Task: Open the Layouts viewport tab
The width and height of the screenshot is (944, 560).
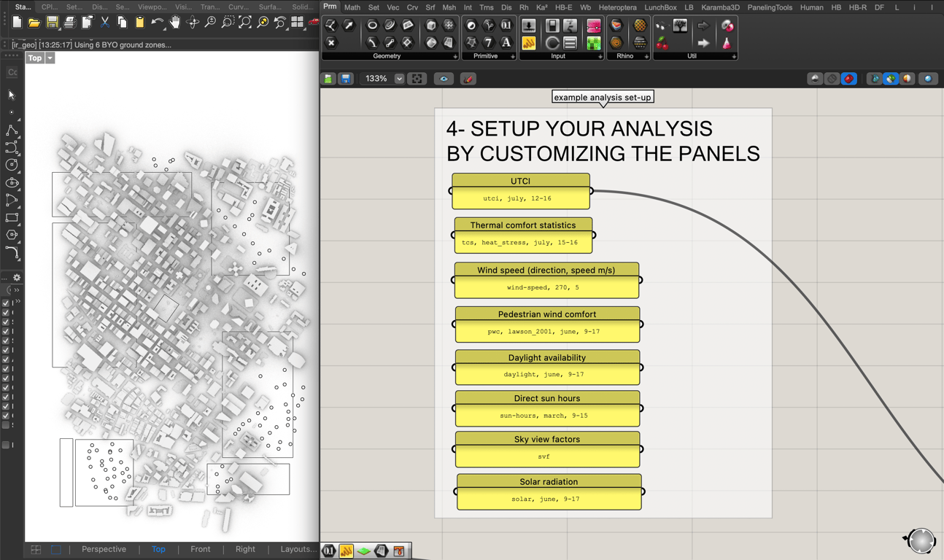Action: (x=298, y=549)
